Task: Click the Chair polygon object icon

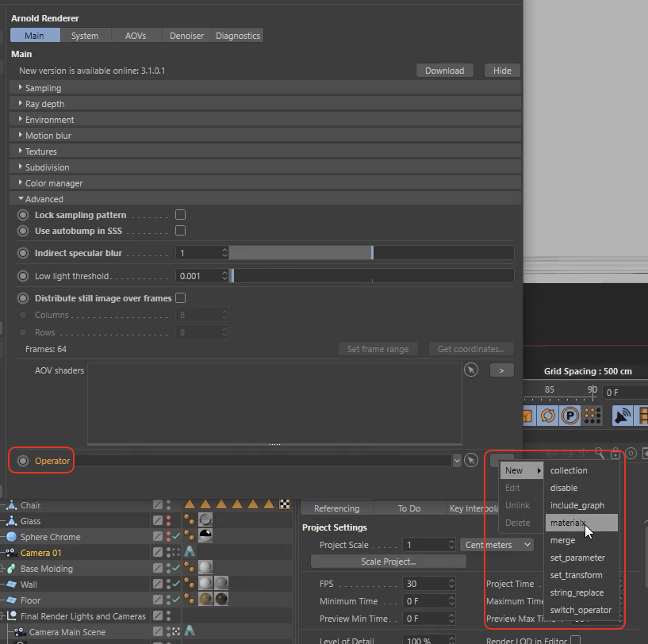Action: [x=12, y=505]
